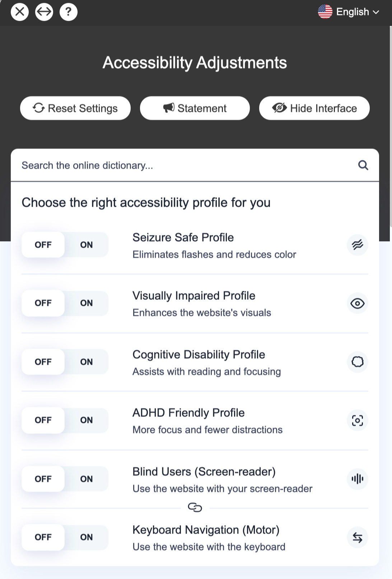Click the Blind Users sound-wave icon
Image resolution: width=392 pixels, height=579 pixels.
358,479
